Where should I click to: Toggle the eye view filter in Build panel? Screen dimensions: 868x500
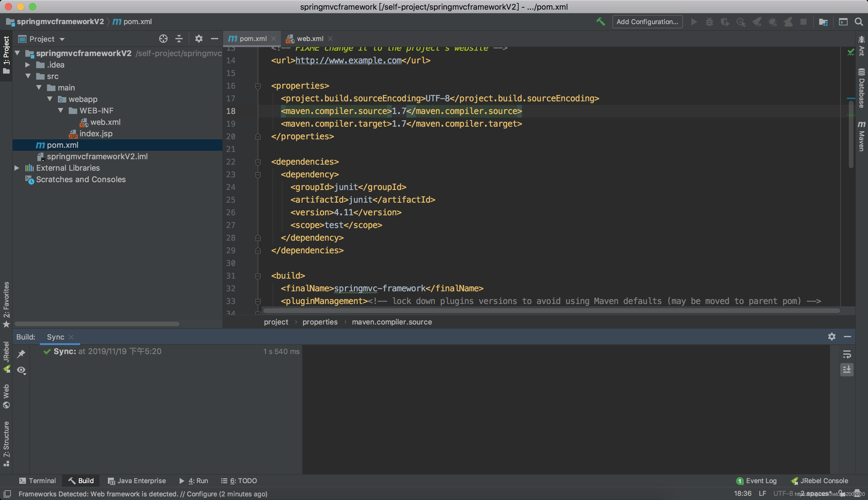click(21, 370)
